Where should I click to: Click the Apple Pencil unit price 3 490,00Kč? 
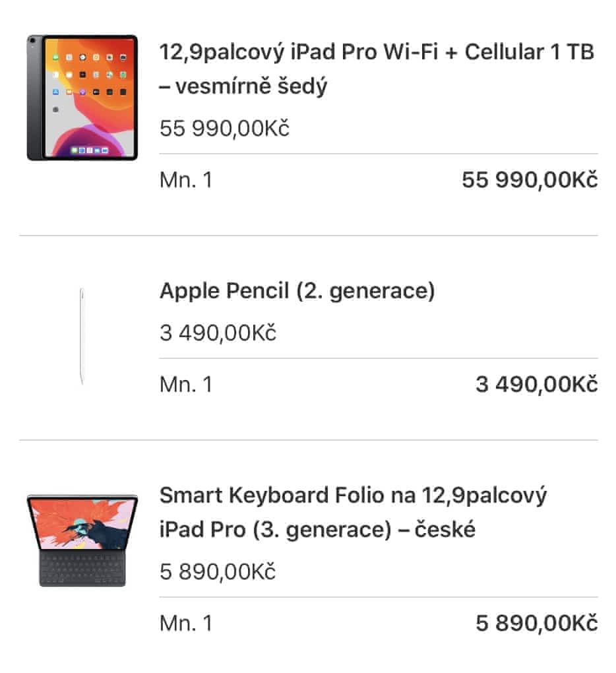coord(218,333)
